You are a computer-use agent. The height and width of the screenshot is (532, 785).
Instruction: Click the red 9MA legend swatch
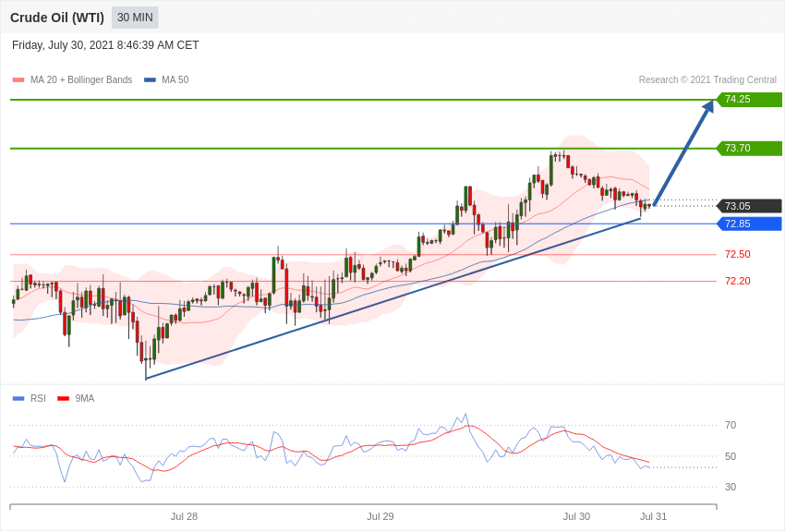pyautogui.click(x=63, y=398)
